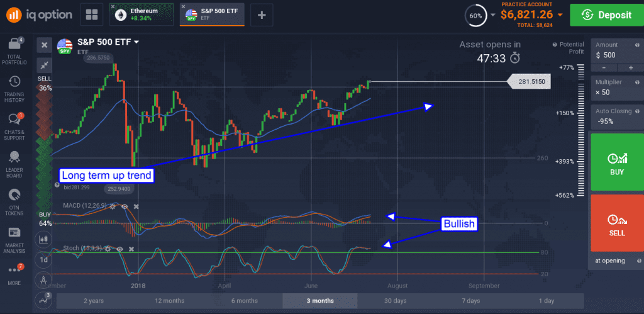Click the SPY asset flag icon
The image size is (644, 314).
coord(65,47)
